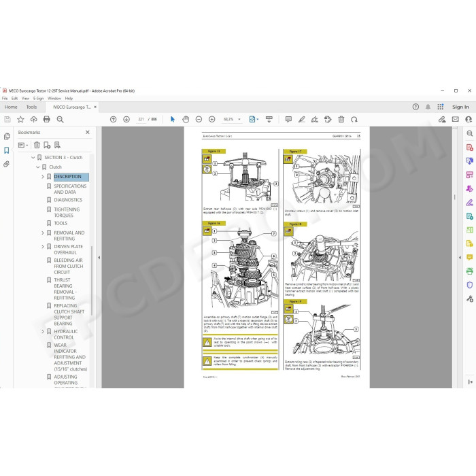Open the fit page options icon
The height and width of the screenshot is (476, 476).
point(254,119)
